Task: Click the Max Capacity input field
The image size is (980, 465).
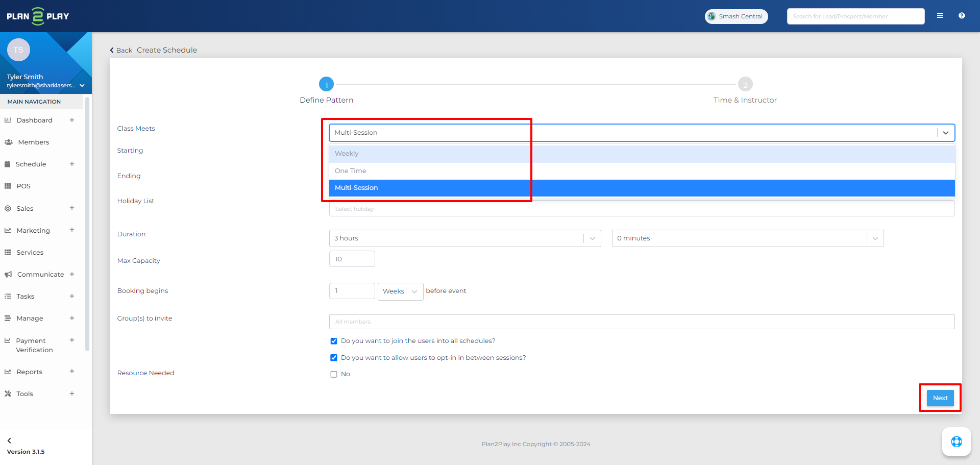Action: tap(352, 259)
